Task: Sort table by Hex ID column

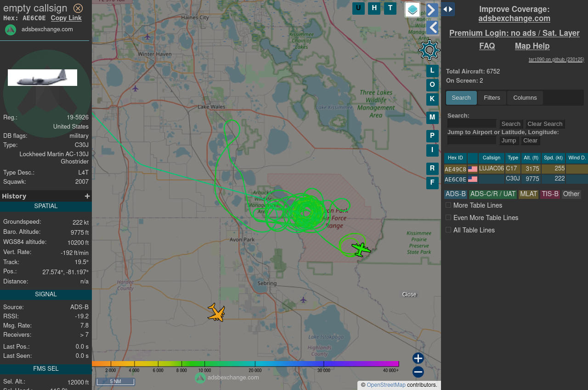Action: tap(455, 158)
